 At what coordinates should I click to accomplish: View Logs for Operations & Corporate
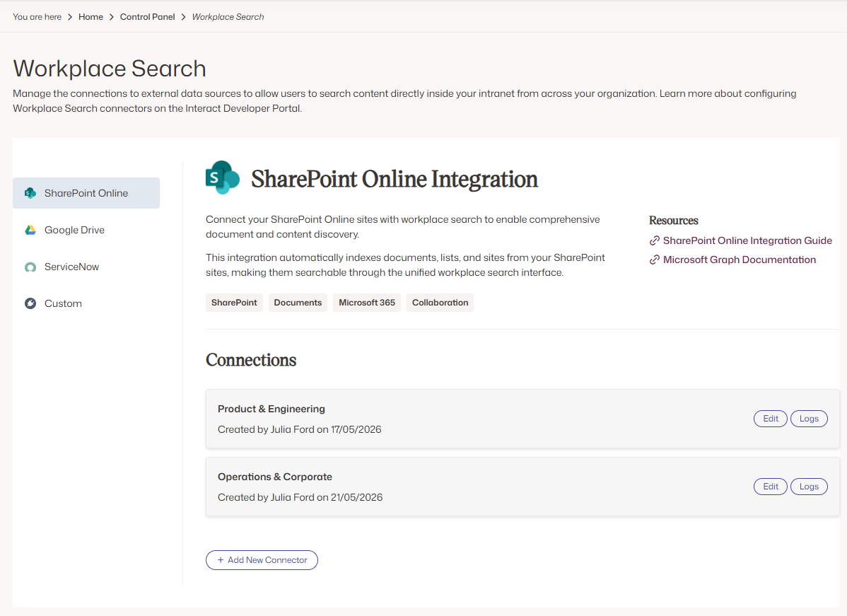pyautogui.click(x=809, y=487)
